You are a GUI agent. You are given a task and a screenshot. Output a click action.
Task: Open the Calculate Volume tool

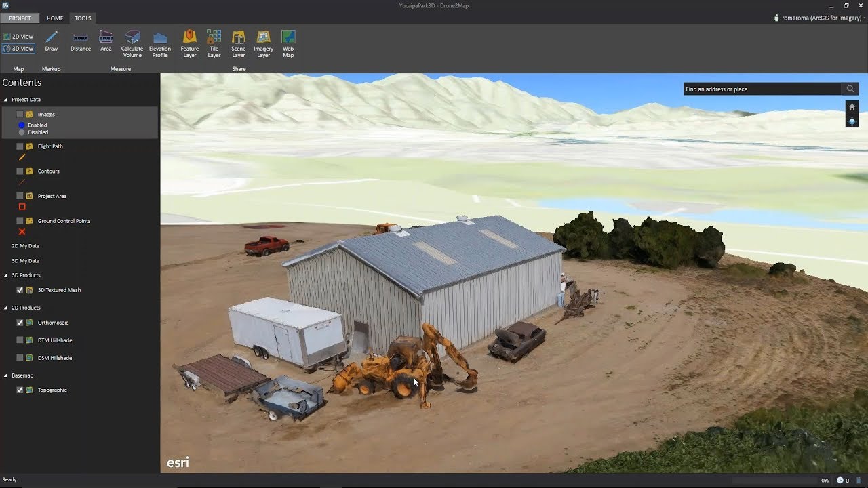pyautogui.click(x=132, y=43)
